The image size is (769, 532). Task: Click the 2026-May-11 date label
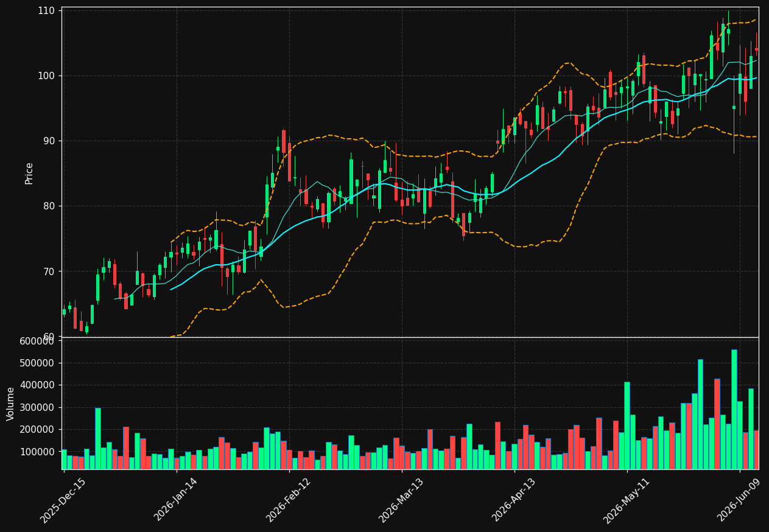click(x=627, y=500)
